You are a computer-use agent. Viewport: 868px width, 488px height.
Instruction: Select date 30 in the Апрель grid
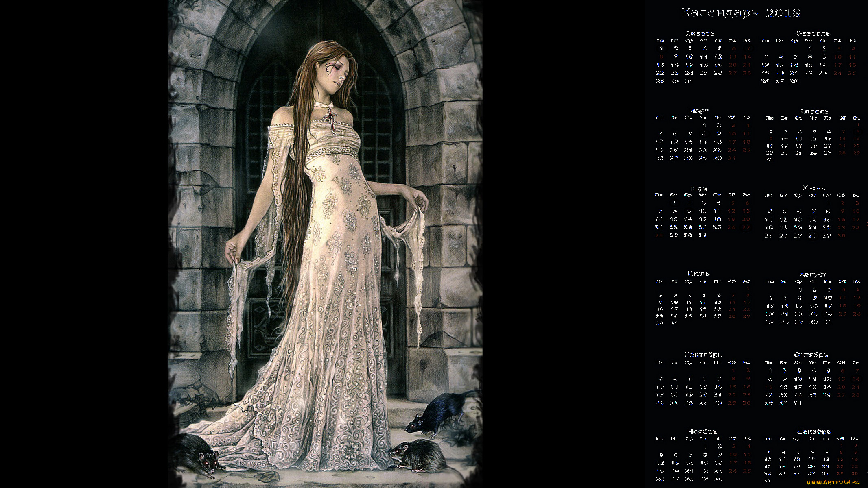pos(770,160)
